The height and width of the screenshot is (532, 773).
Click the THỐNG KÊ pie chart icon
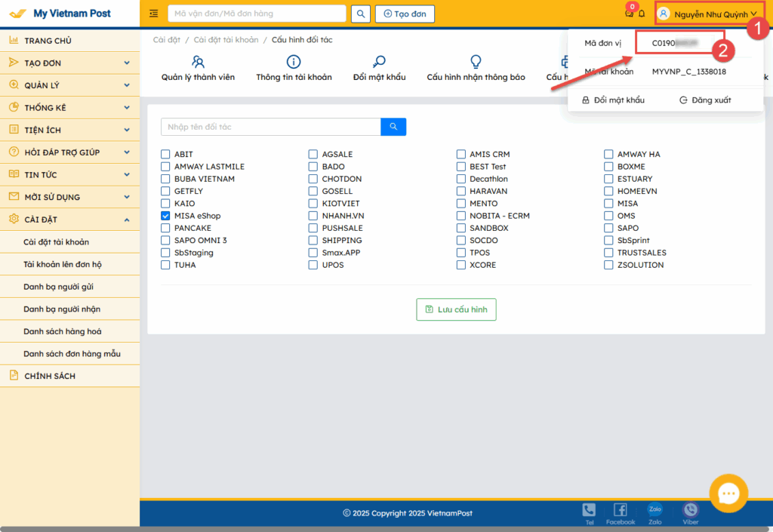[14, 107]
